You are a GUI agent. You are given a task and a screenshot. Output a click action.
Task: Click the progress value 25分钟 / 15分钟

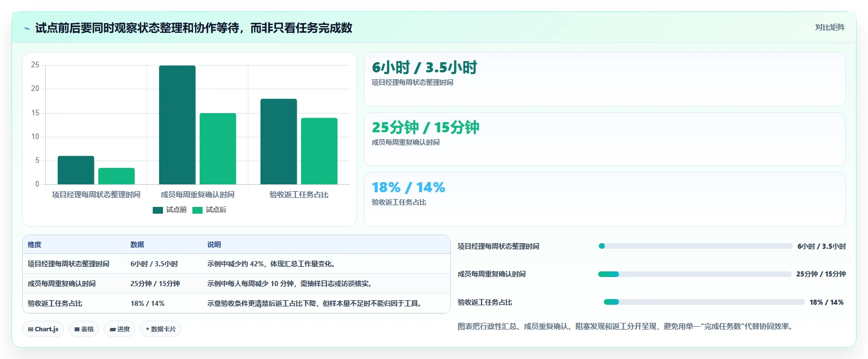pyautogui.click(x=821, y=274)
